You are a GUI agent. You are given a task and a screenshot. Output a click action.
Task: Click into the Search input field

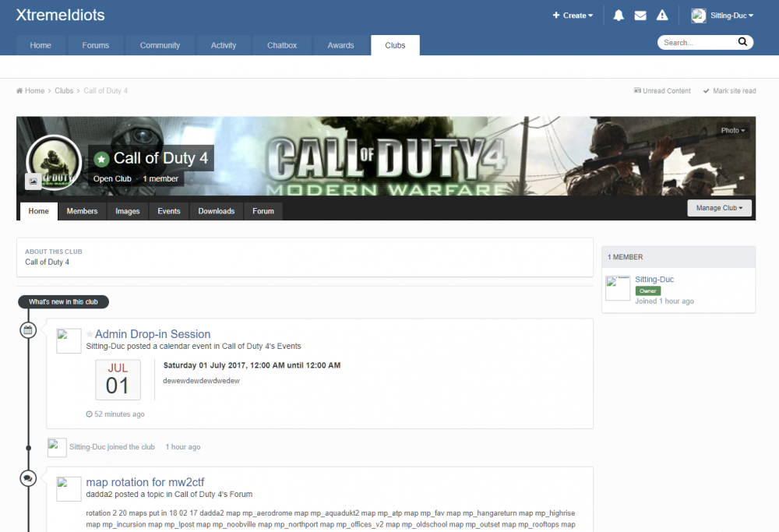click(695, 43)
